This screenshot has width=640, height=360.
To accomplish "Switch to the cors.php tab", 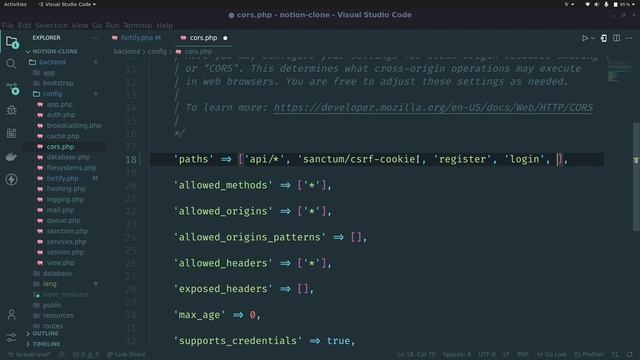I will click(x=203, y=38).
